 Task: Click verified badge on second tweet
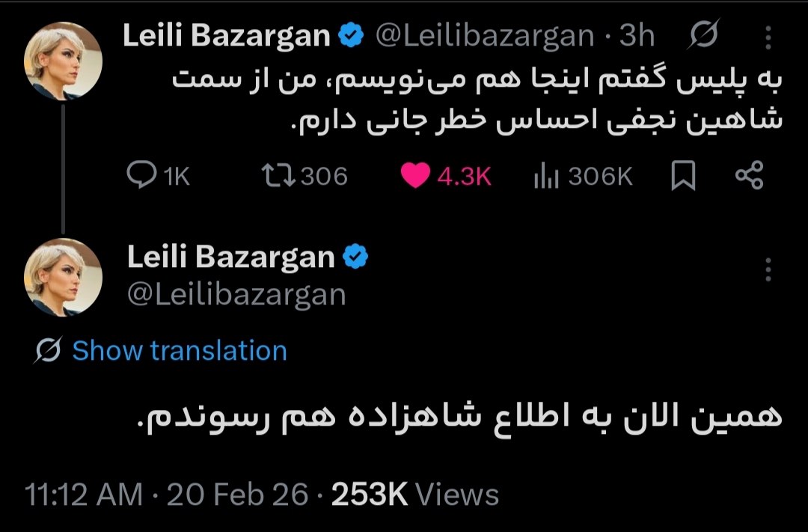355,257
